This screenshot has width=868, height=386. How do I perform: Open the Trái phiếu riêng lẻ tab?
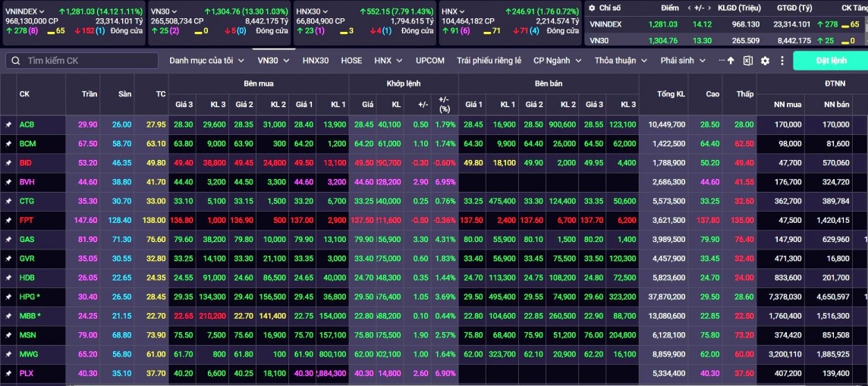489,61
